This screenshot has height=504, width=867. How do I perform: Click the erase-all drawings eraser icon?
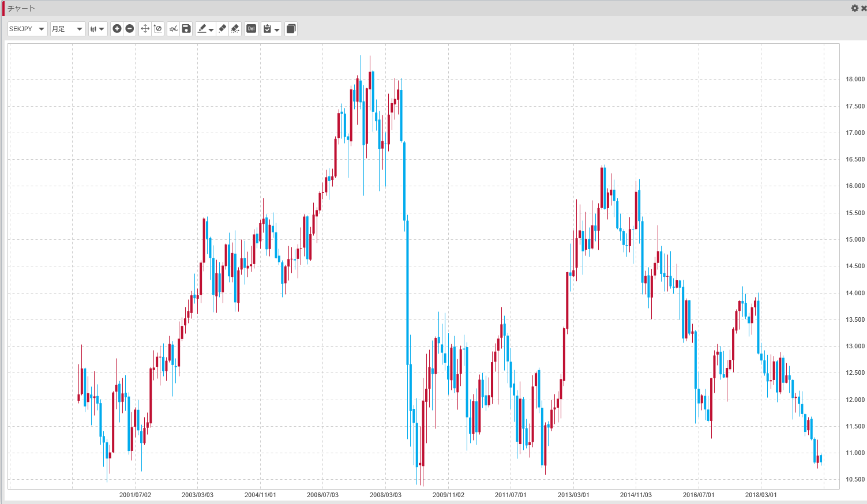pyautogui.click(x=235, y=29)
